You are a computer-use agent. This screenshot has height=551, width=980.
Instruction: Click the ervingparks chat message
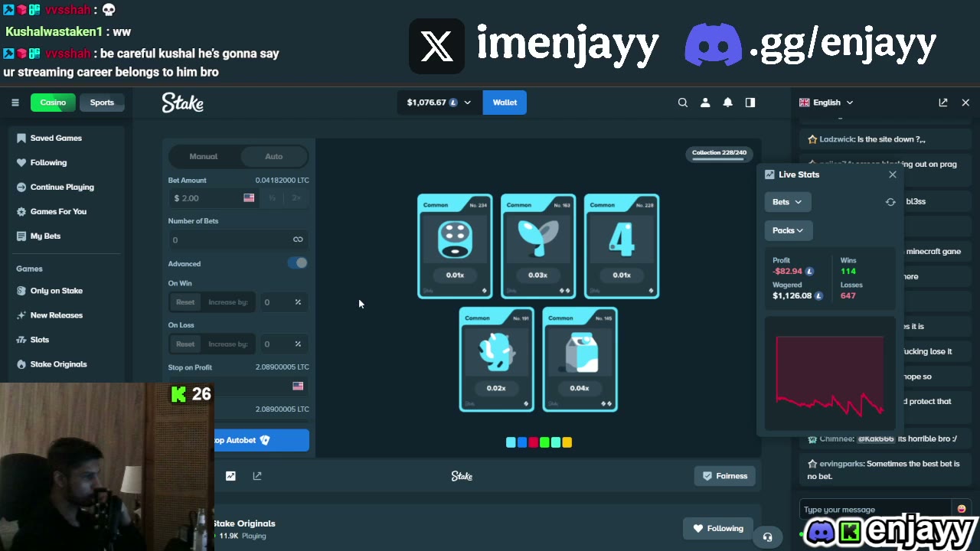[884, 470]
